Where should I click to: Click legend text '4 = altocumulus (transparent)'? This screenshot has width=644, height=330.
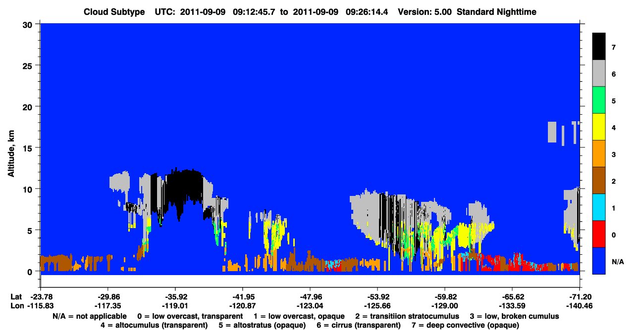[154, 325]
